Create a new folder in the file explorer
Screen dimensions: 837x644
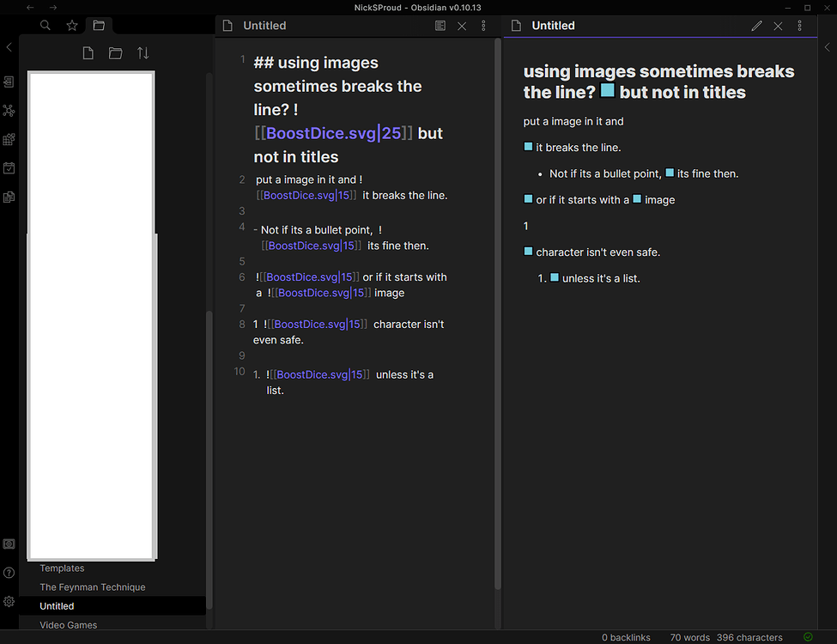[115, 52]
